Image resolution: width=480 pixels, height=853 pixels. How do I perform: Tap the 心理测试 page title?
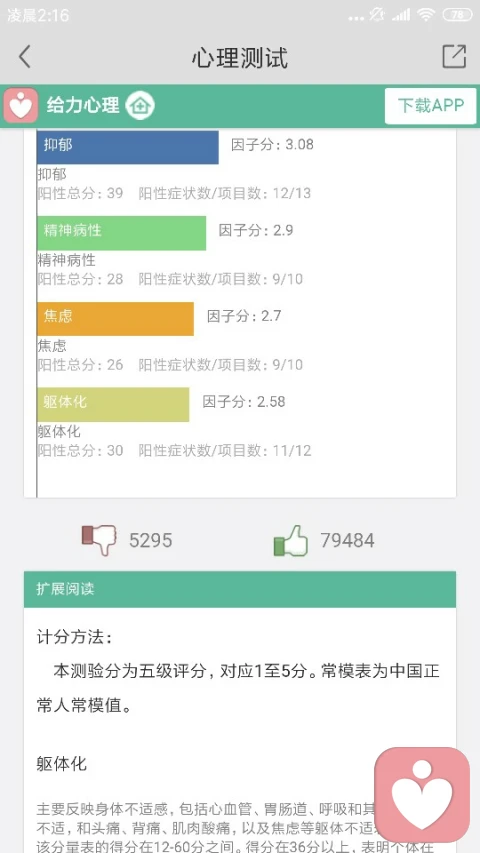coord(239,58)
